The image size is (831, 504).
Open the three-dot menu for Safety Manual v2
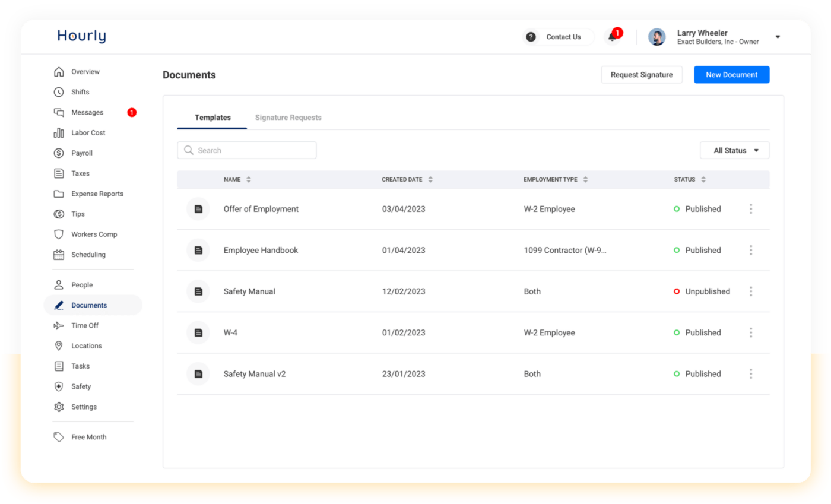[751, 374]
